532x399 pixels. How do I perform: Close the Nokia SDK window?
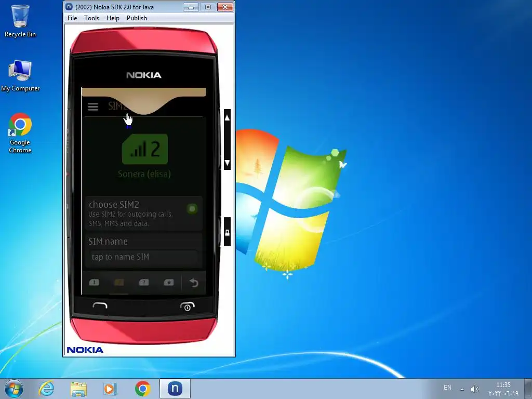(225, 7)
